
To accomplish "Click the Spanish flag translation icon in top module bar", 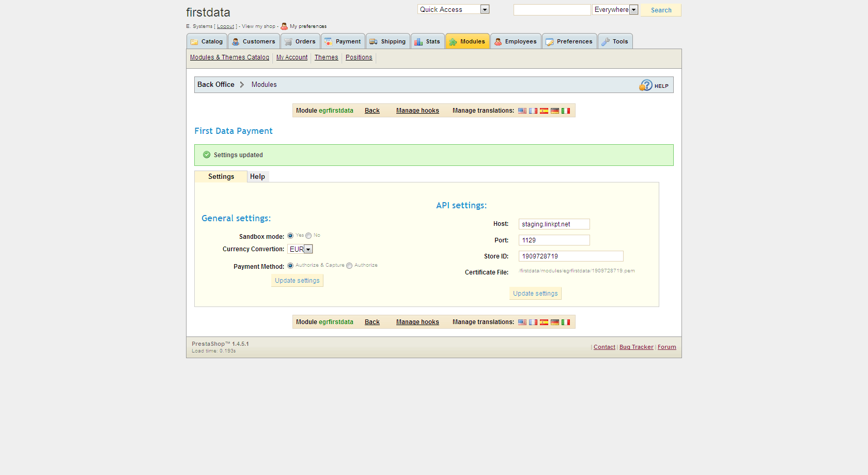I will [544, 111].
